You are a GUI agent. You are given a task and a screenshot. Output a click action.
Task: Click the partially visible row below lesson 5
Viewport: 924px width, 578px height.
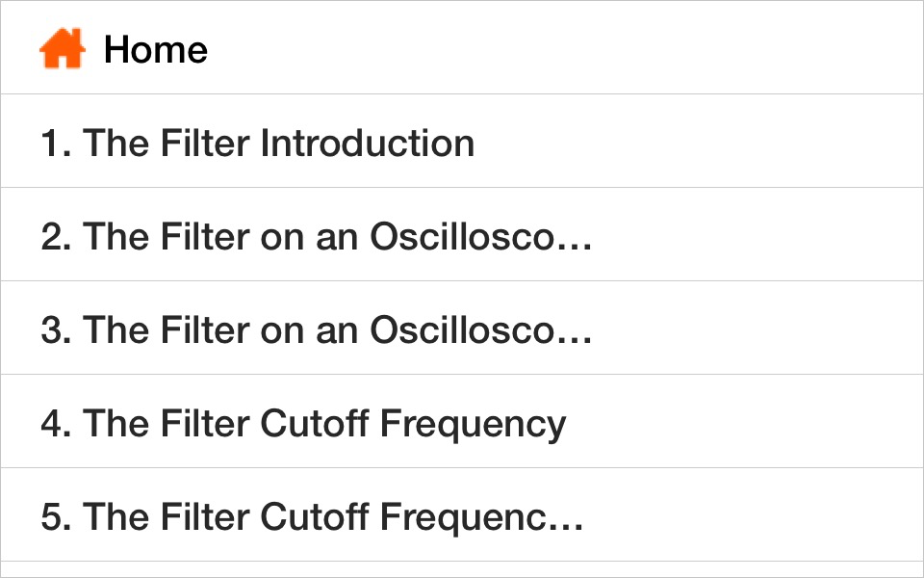[462, 569]
